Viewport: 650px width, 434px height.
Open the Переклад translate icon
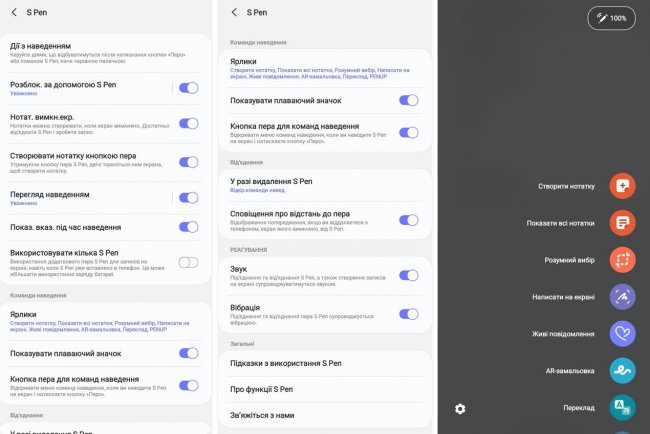pos(622,407)
